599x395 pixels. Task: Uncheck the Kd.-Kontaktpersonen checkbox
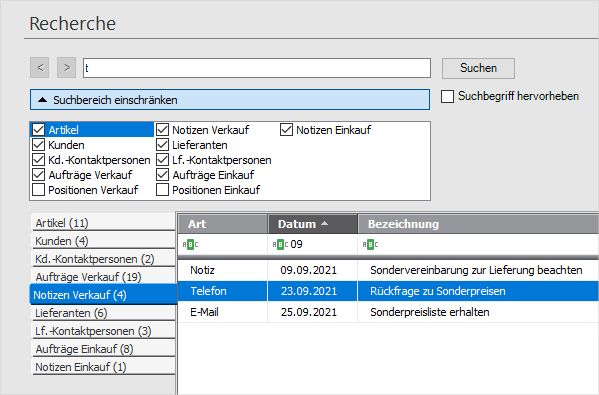point(39,160)
